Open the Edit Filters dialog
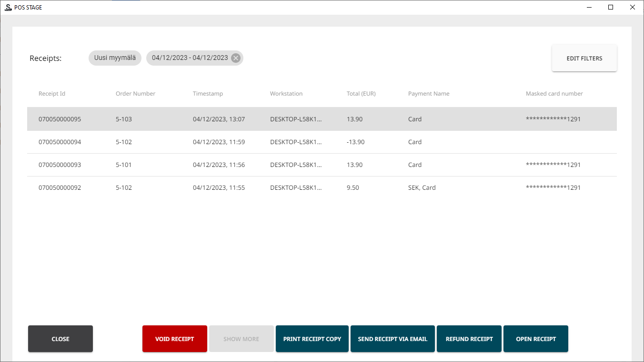644x362 pixels. click(584, 59)
